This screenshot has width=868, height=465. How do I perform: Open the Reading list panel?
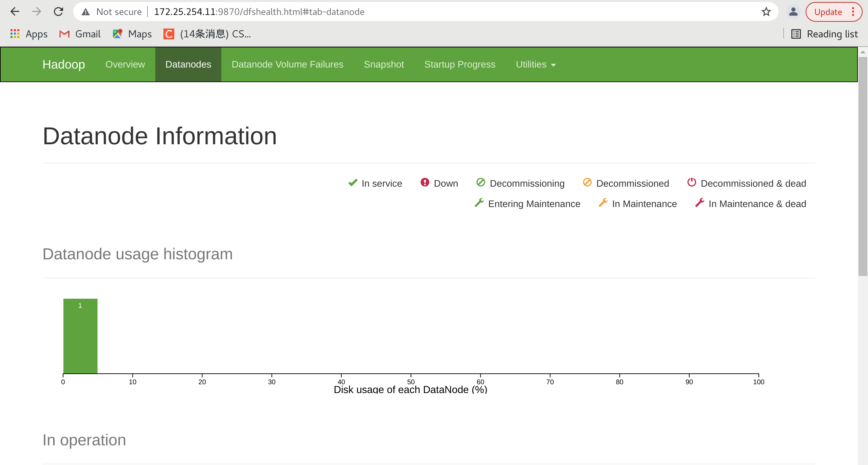point(824,34)
